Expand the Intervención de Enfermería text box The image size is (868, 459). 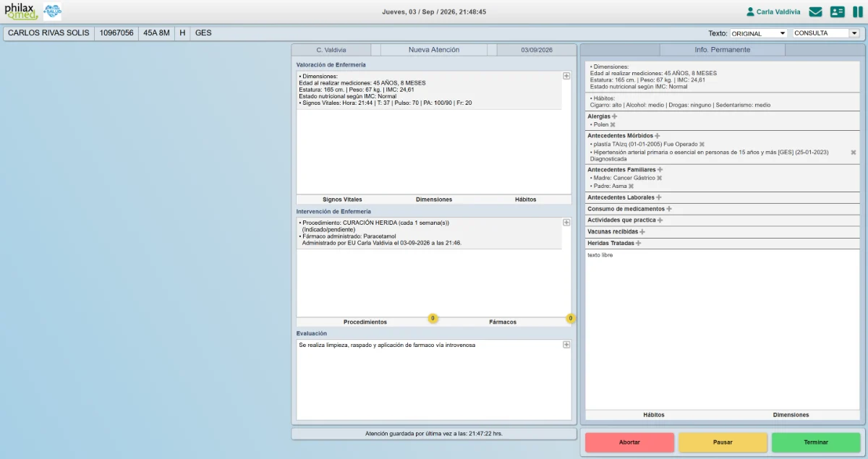(566, 223)
